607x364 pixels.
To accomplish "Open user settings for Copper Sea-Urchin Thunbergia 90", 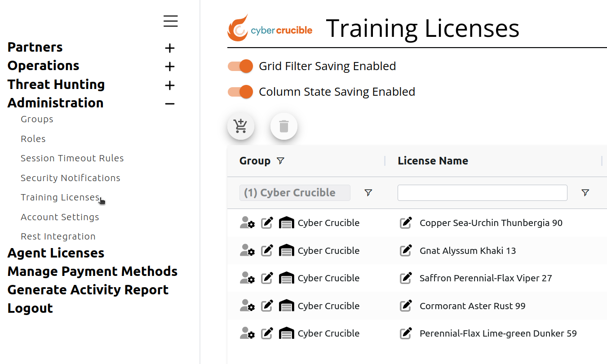I will (247, 223).
